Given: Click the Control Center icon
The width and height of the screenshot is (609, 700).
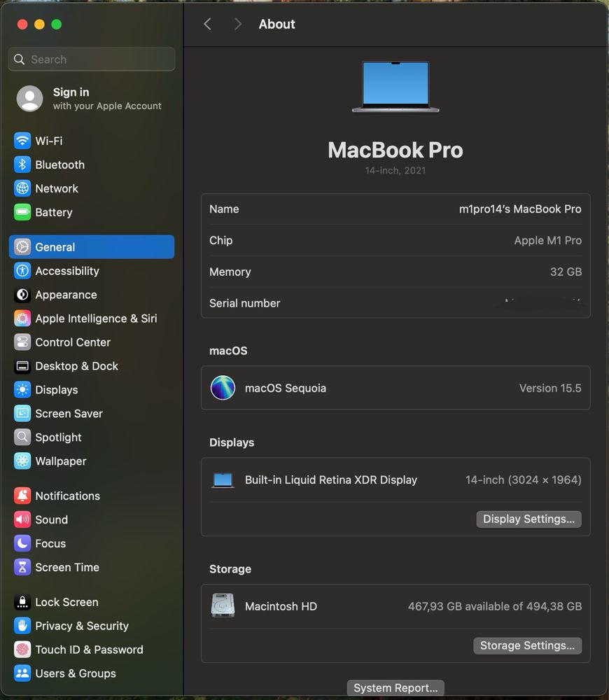Looking at the screenshot, I should tap(22, 342).
